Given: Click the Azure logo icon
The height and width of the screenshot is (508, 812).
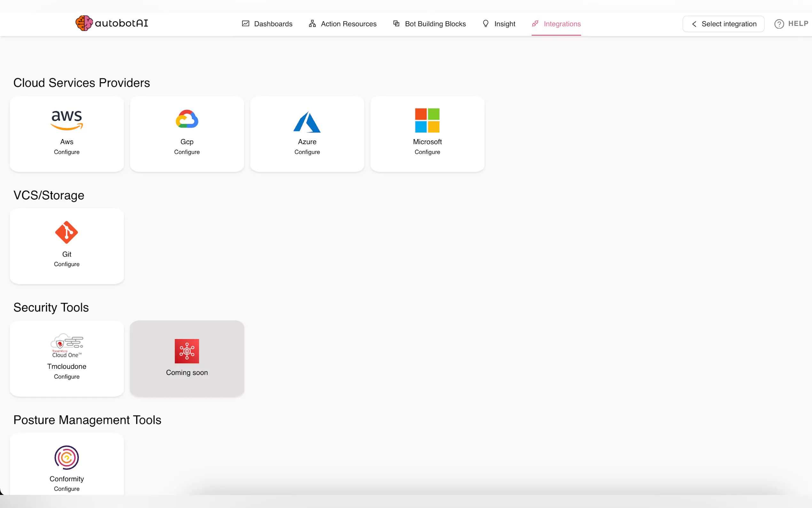Looking at the screenshot, I should (x=307, y=122).
